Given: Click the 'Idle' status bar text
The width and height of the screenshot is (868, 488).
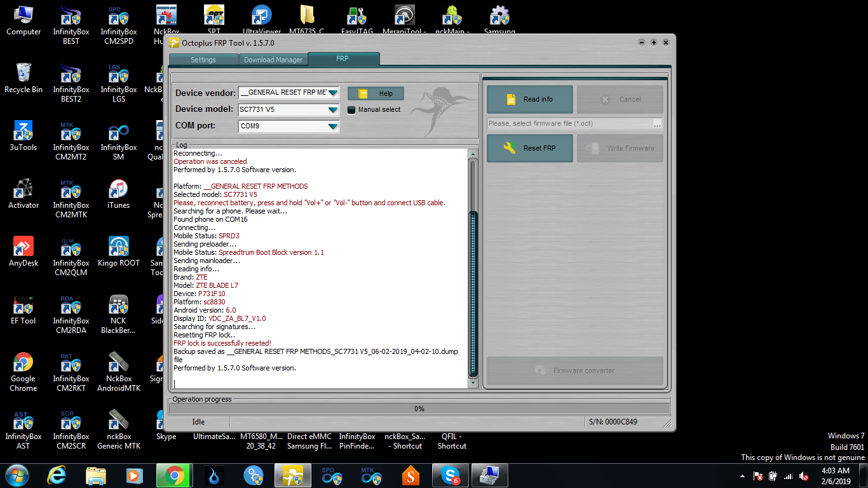Looking at the screenshot, I should coord(198,422).
